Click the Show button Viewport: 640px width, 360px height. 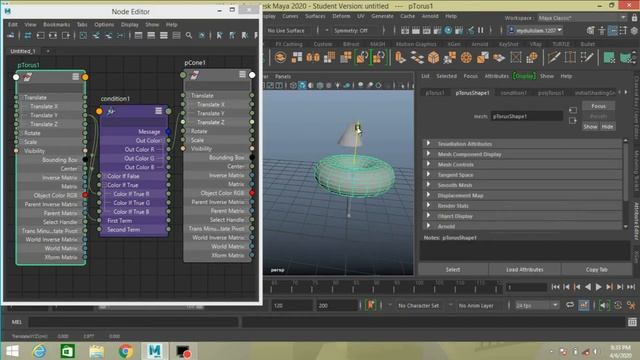click(x=590, y=127)
